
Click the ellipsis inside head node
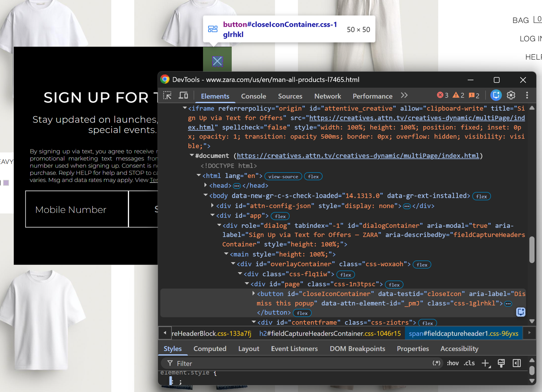pyautogui.click(x=237, y=186)
